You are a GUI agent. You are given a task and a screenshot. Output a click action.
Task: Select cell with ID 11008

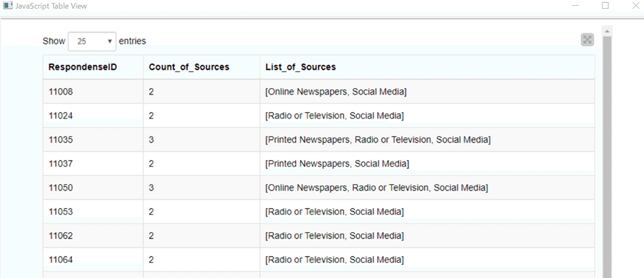93,92
